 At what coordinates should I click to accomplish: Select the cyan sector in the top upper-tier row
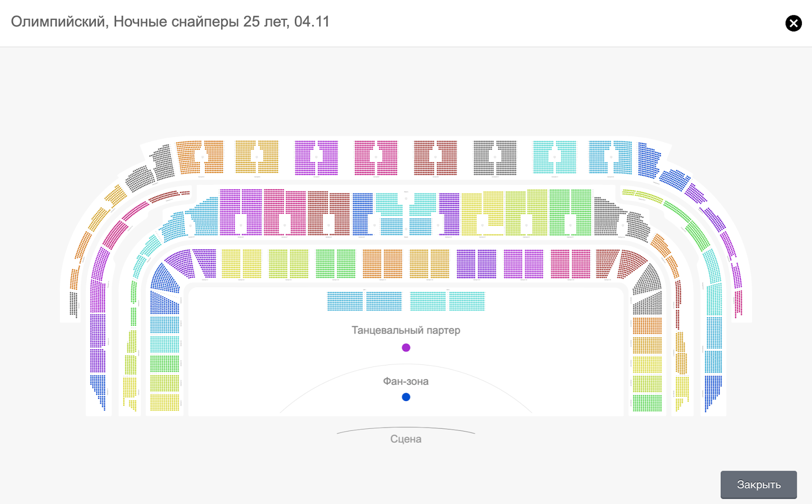[x=554, y=158]
